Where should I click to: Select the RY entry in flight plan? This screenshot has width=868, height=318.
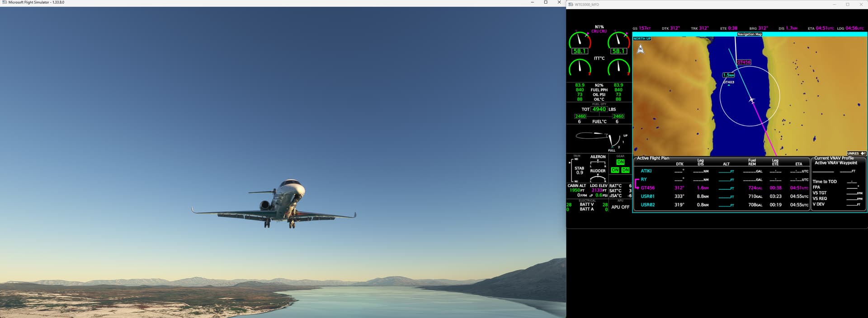click(x=644, y=180)
